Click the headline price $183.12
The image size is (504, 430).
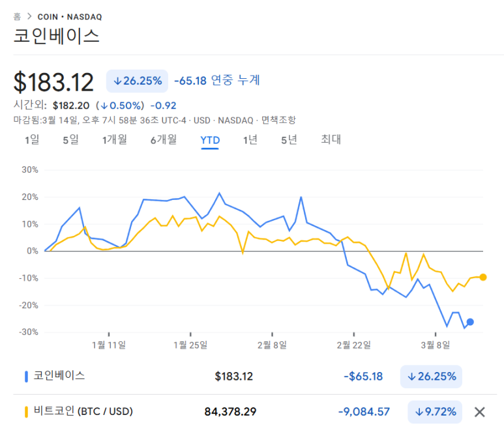[53, 82]
